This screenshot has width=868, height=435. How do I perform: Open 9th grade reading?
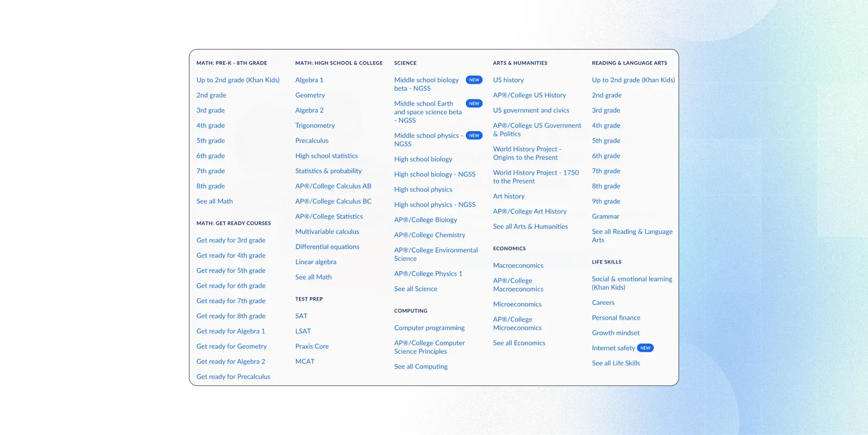tap(606, 202)
